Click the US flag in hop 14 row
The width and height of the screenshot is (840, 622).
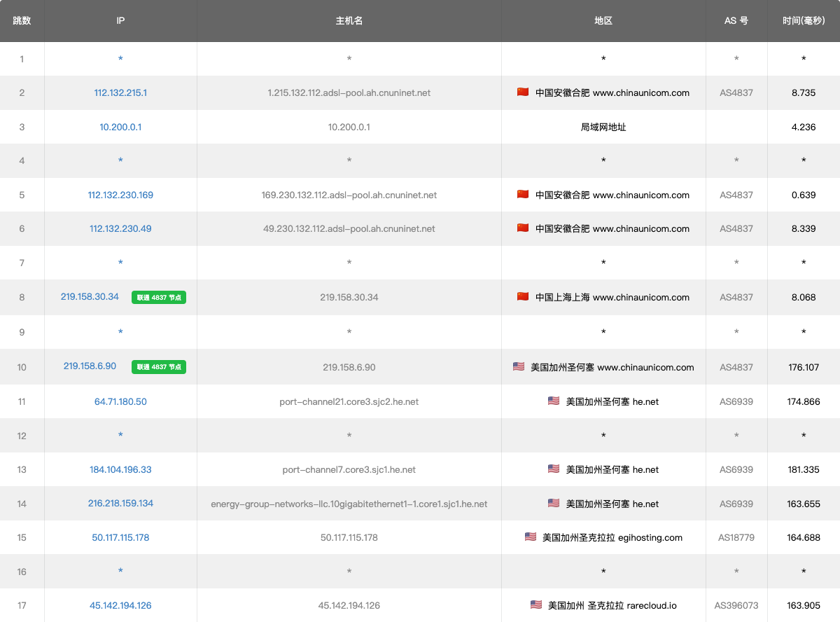click(554, 503)
